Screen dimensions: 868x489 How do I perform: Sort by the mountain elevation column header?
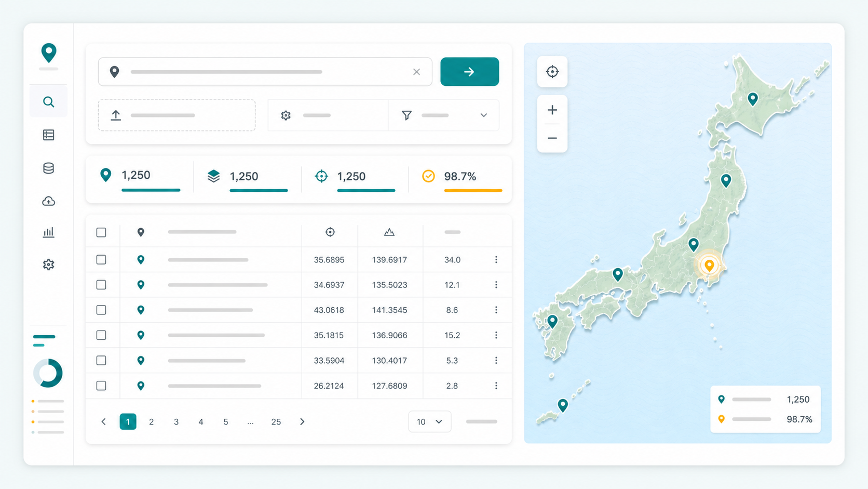[389, 232]
